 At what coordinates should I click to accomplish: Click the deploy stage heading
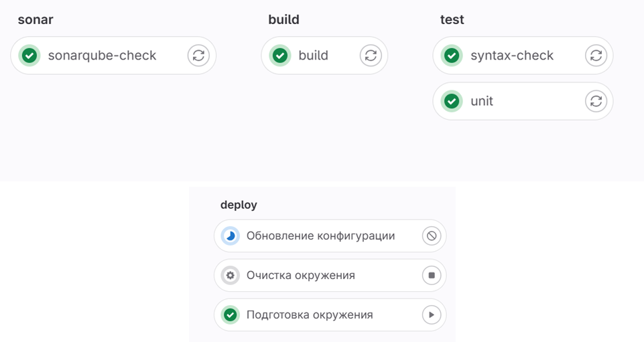pyautogui.click(x=239, y=205)
